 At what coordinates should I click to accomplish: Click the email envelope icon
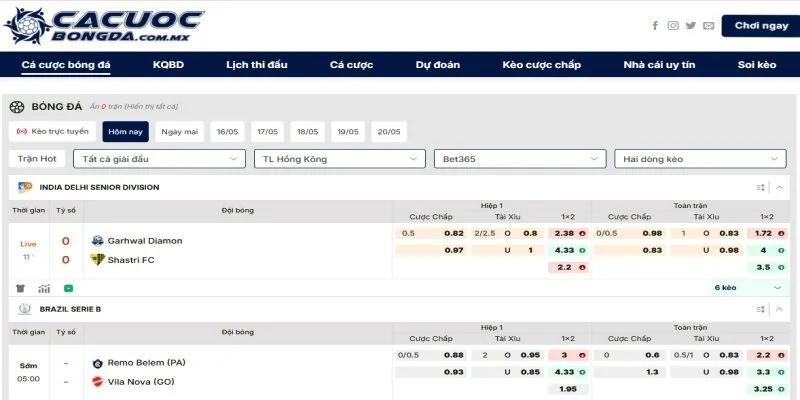coord(709,25)
